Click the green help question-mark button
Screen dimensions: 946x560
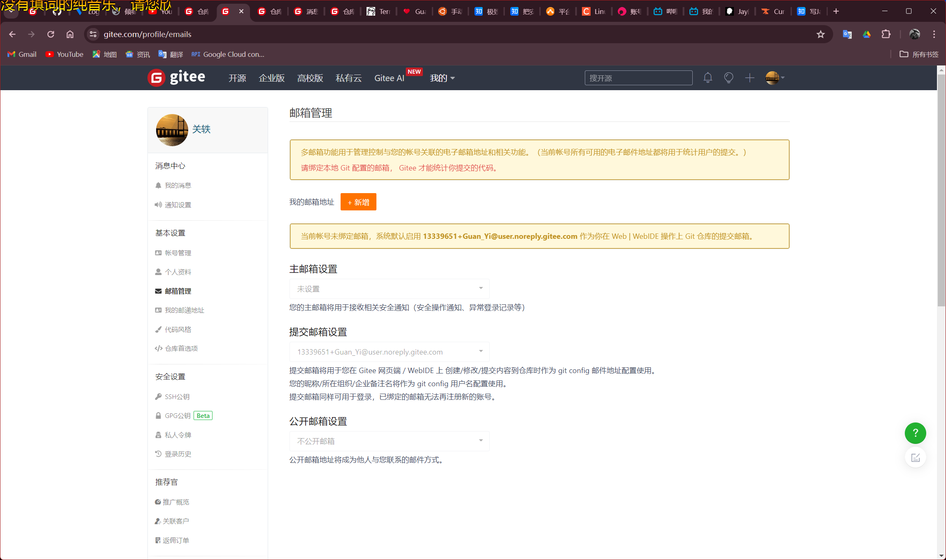tap(915, 433)
